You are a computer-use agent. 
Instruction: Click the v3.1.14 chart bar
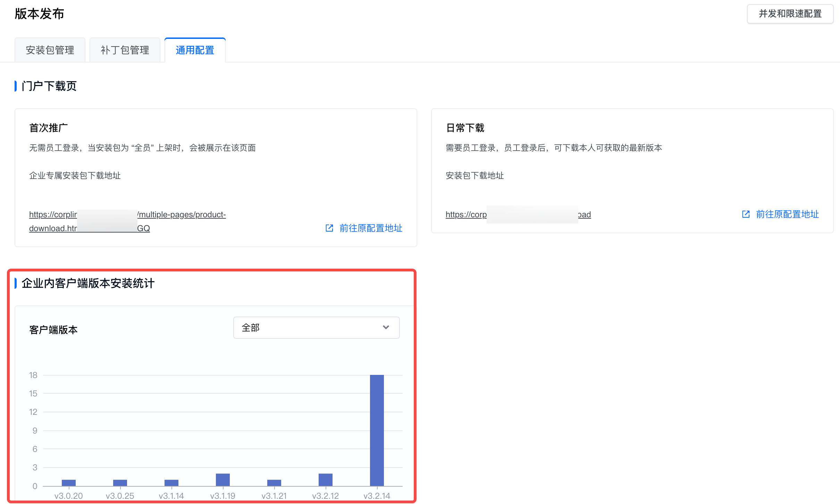point(171,483)
